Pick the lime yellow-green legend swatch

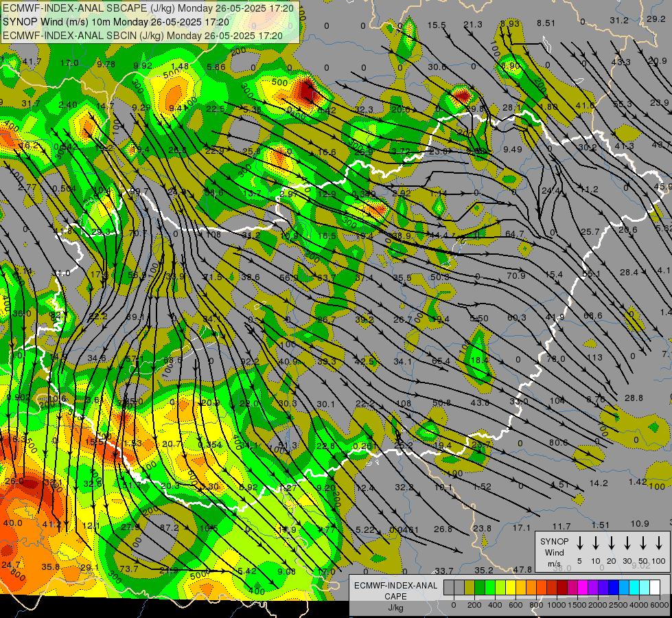pos(500,587)
